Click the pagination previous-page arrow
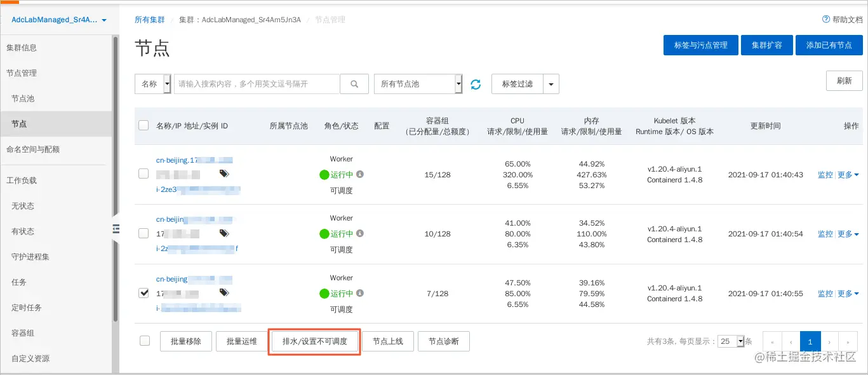Screen dimensions: 868x375 coord(791,341)
